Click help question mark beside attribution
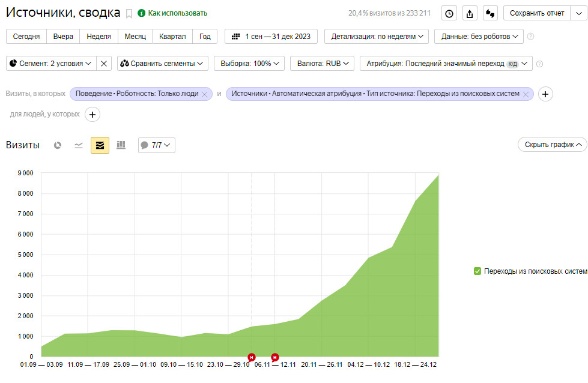This screenshot has height=383, width=588. coord(539,64)
